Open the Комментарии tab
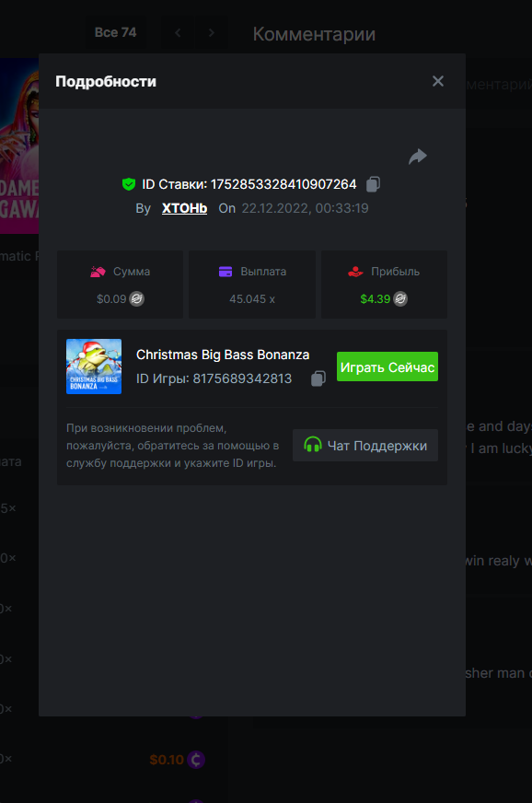The height and width of the screenshot is (803, 532). (314, 34)
